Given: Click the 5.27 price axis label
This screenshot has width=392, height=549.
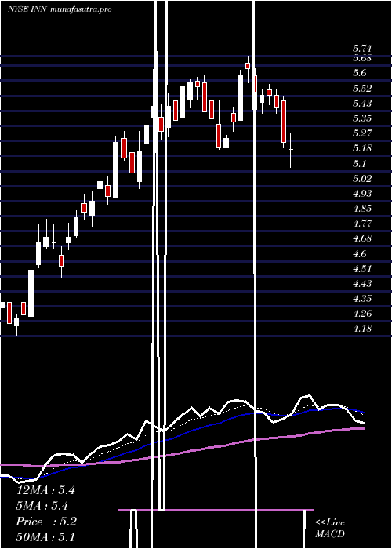Looking at the screenshot, I should (362, 133).
